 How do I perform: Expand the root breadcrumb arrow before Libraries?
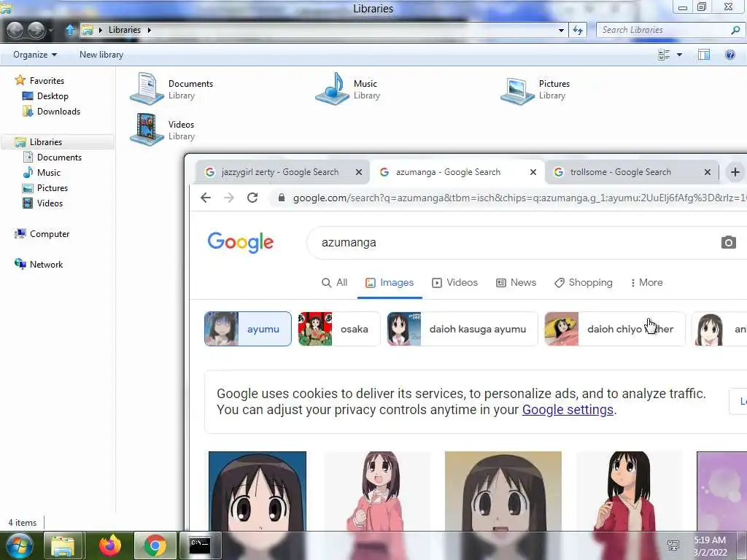click(101, 30)
